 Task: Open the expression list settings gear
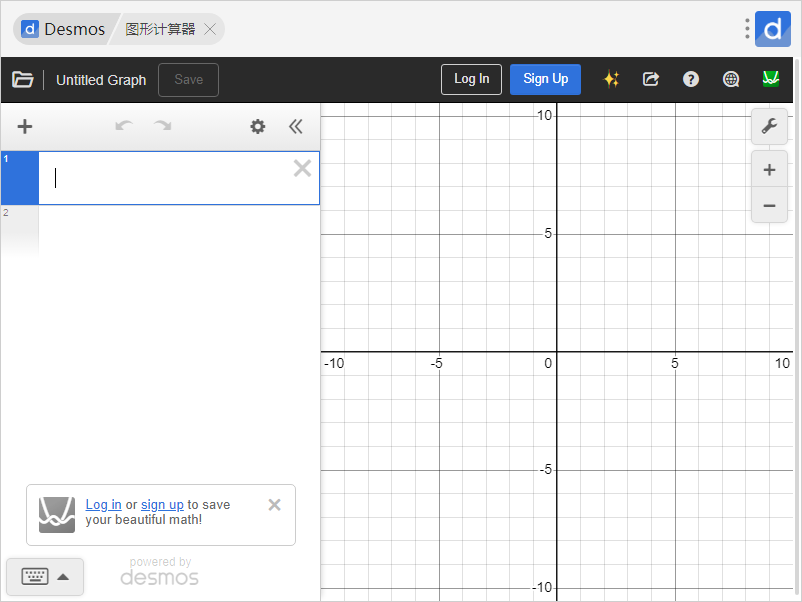pyautogui.click(x=258, y=126)
